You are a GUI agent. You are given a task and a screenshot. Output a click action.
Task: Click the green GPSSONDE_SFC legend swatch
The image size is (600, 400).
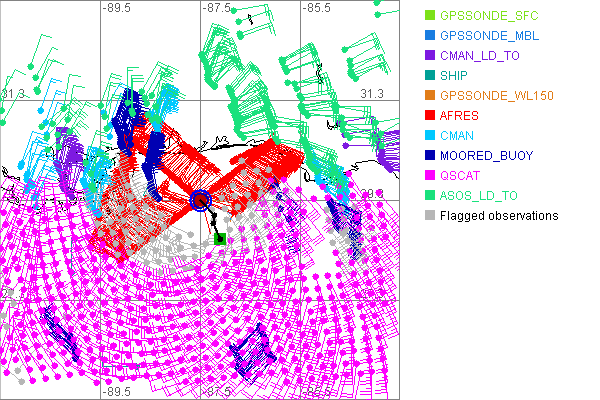[x=430, y=17]
